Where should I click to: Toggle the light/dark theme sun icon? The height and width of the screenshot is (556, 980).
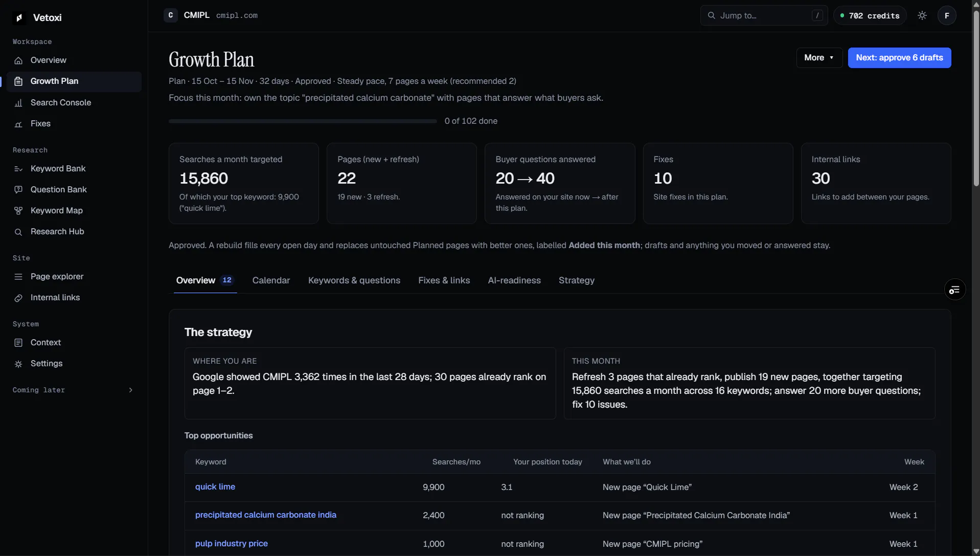point(922,15)
